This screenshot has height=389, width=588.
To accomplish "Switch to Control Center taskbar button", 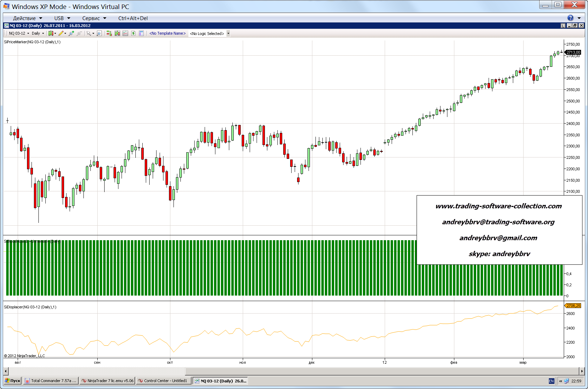I will 163,381.
